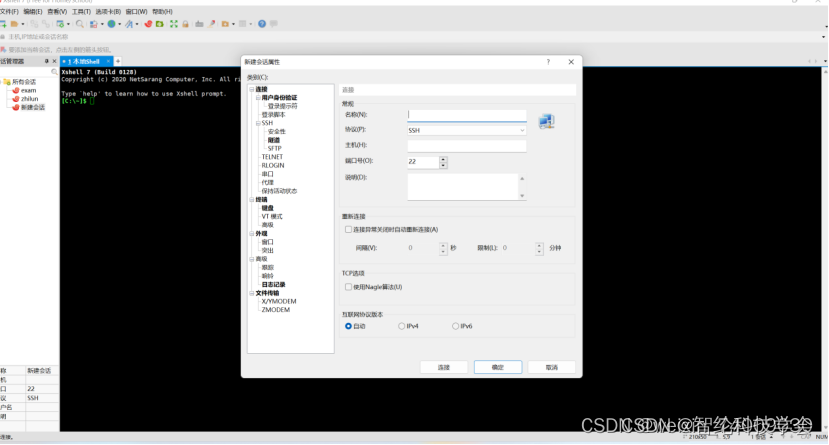This screenshot has width=829, height=445.
Task: Select the IPv4 radio button
Action: [x=402, y=326]
